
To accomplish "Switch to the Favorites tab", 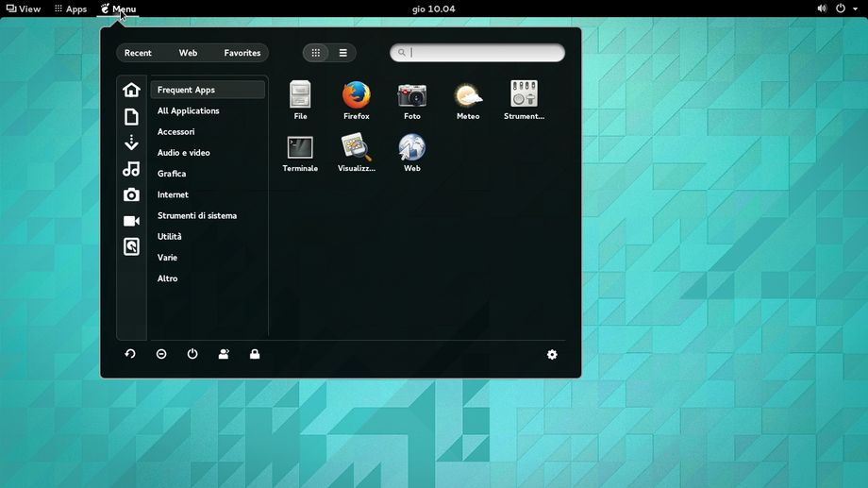I will tap(242, 53).
